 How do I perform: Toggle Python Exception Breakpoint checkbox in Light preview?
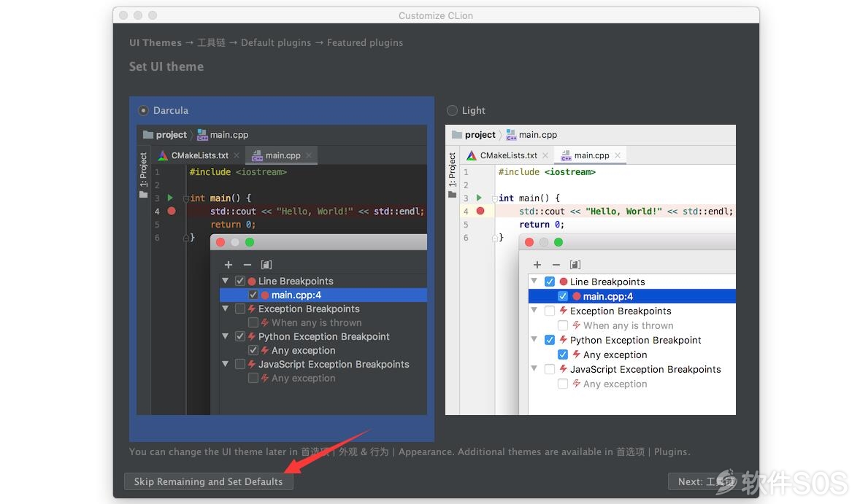(550, 340)
